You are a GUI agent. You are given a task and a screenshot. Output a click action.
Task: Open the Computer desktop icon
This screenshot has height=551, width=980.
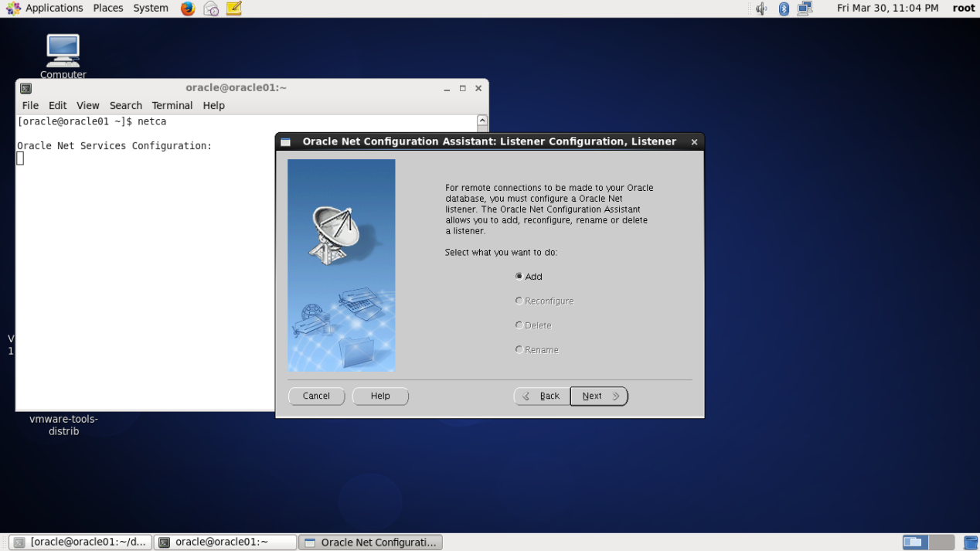pos(63,56)
